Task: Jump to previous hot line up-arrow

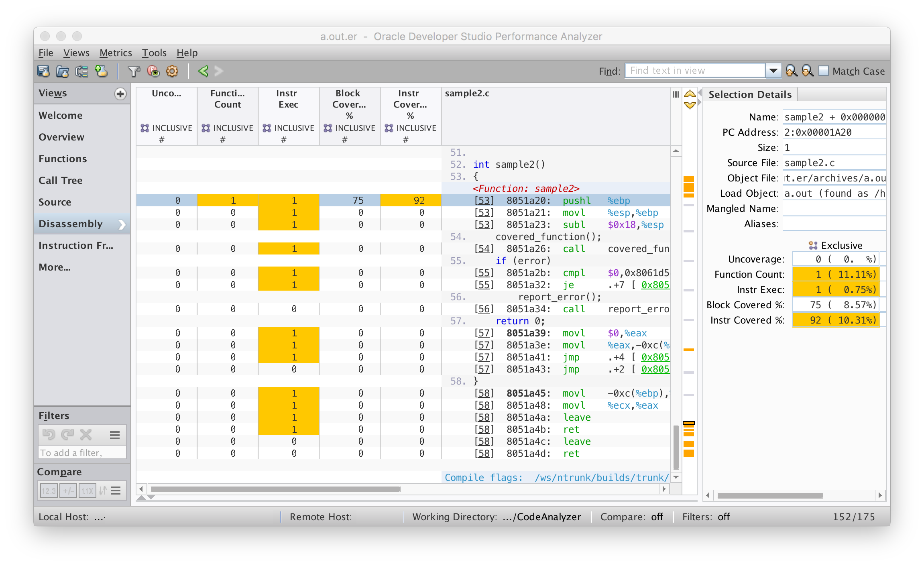Action: (690, 94)
